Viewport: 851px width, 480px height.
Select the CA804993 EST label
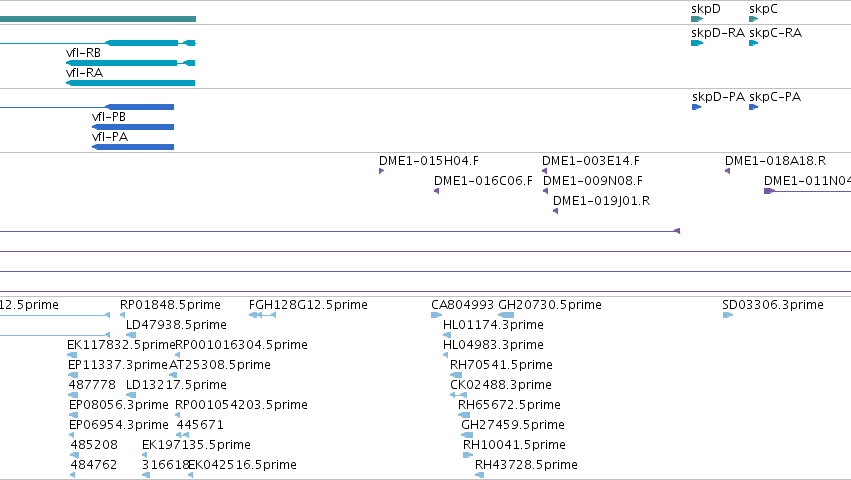(463, 305)
